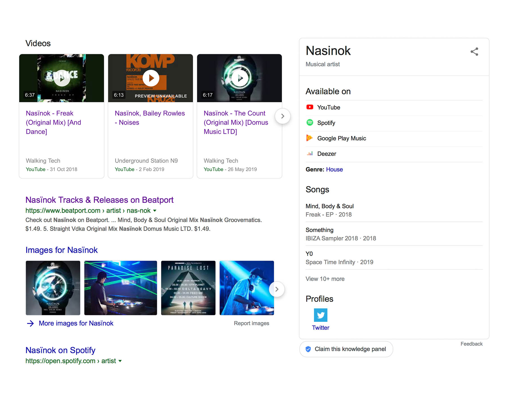Click Walking Tech under the Freak video

click(43, 161)
